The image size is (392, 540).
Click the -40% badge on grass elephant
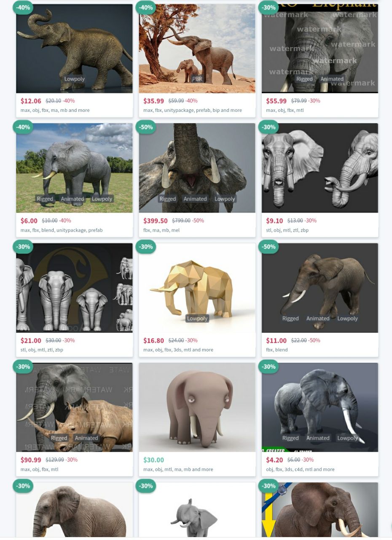pos(23,127)
